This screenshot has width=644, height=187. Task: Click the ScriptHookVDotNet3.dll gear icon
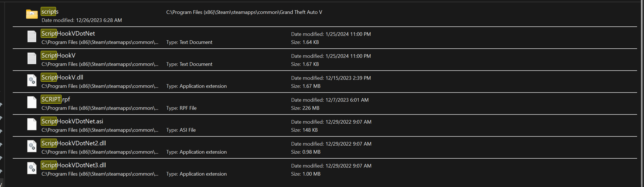32,168
